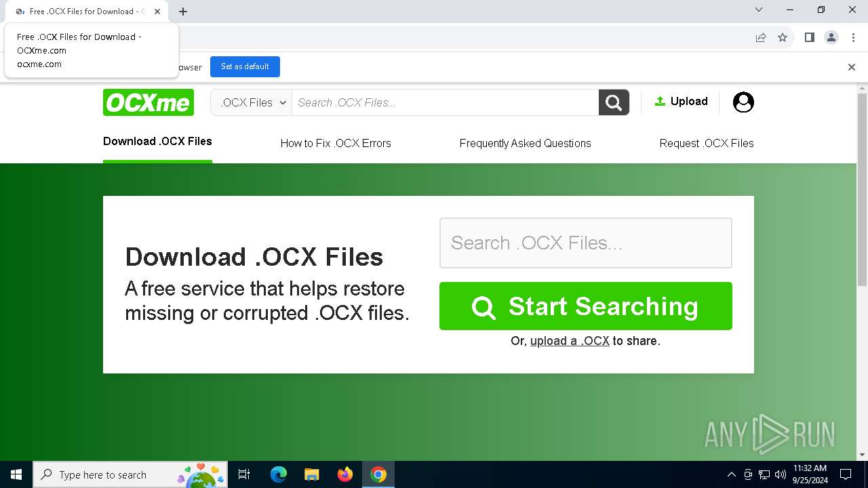Toggle the Chrome side panel
The width and height of the screenshot is (868, 488).
tap(809, 37)
